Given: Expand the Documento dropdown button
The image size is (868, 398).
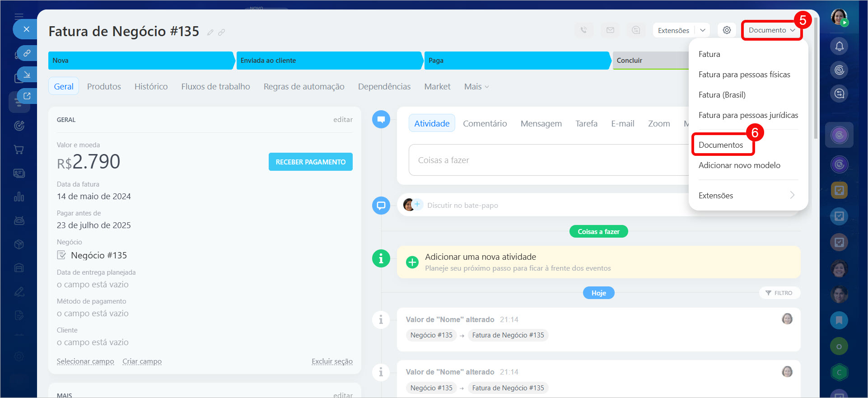Looking at the screenshot, I should [771, 30].
